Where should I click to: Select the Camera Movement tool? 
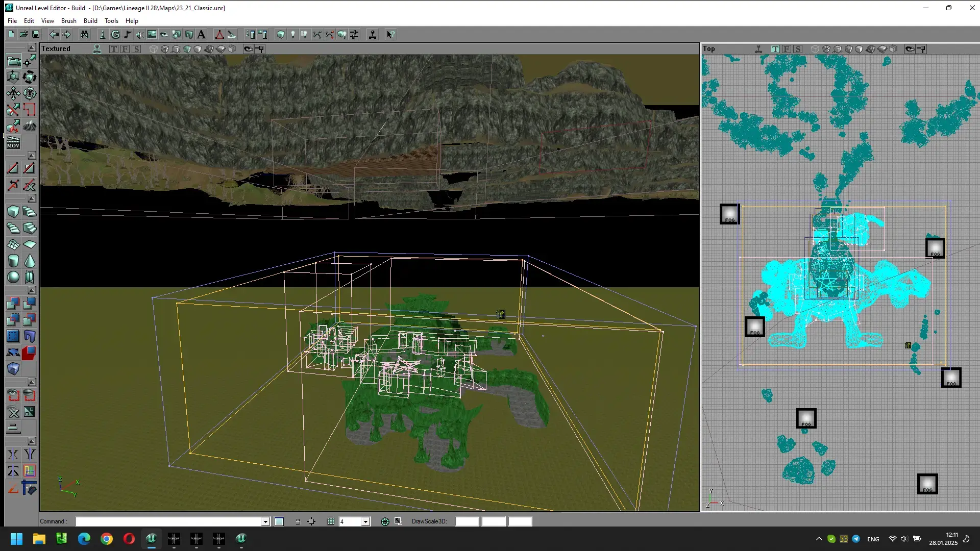pyautogui.click(x=13, y=62)
